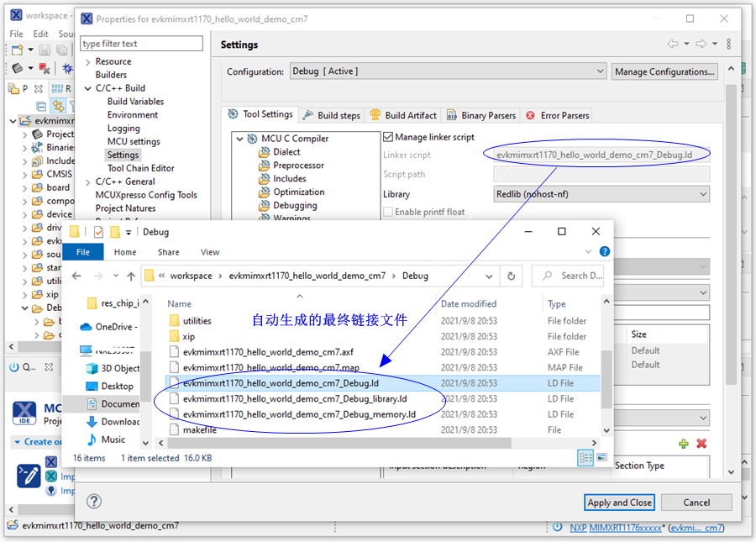The width and height of the screenshot is (756, 542).
Task: Select the hello_world_demo_cm7.axf file
Action: (x=268, y=352)
